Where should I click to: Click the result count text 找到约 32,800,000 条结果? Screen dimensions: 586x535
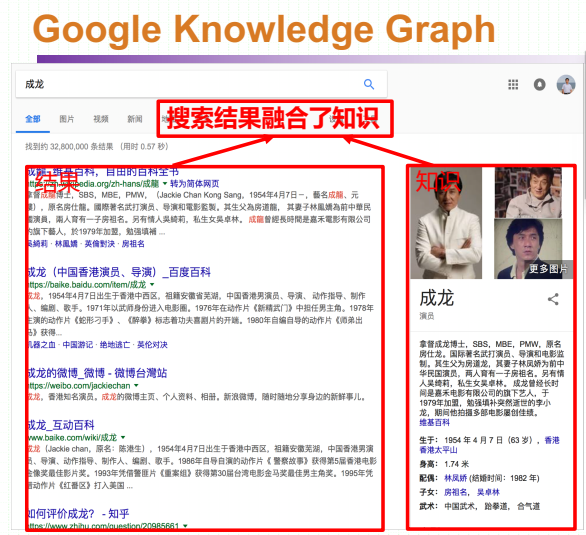pyautogui.click(x=69, y=146)
